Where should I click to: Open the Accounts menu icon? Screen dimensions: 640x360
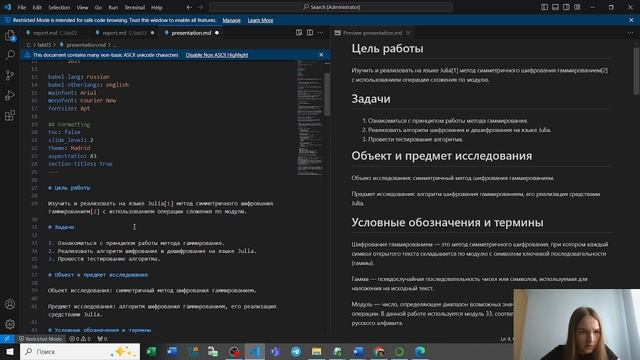point(10,304)
